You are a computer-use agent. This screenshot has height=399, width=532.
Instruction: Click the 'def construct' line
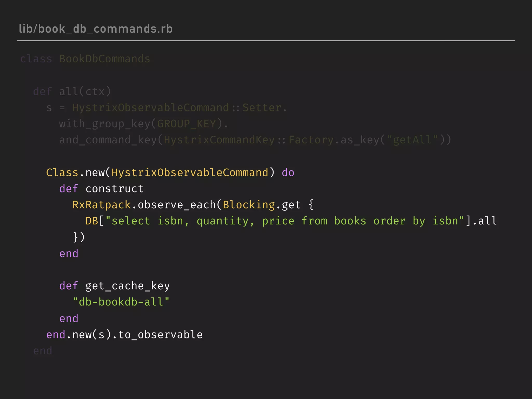pyautogui.click(x=101, y=189)
